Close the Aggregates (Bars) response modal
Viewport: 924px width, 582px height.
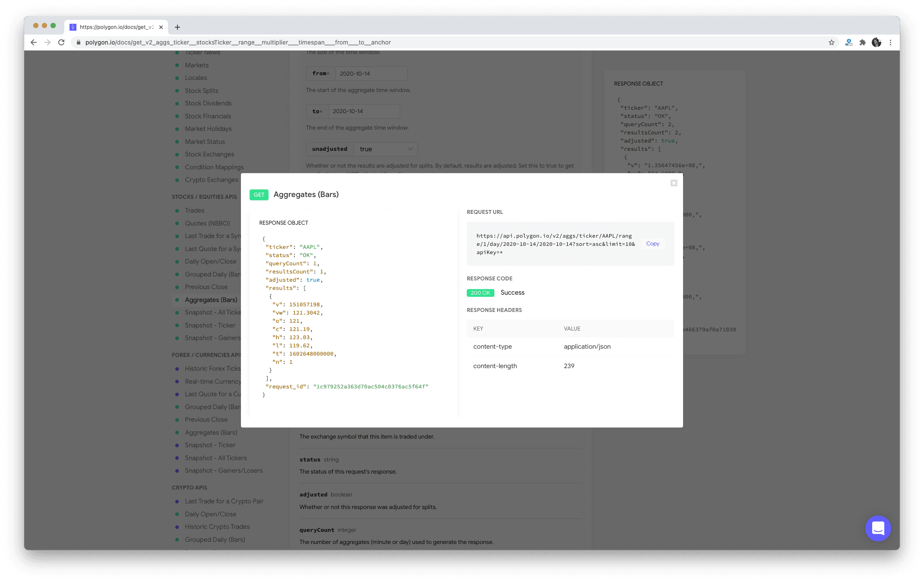click(674, 183)
